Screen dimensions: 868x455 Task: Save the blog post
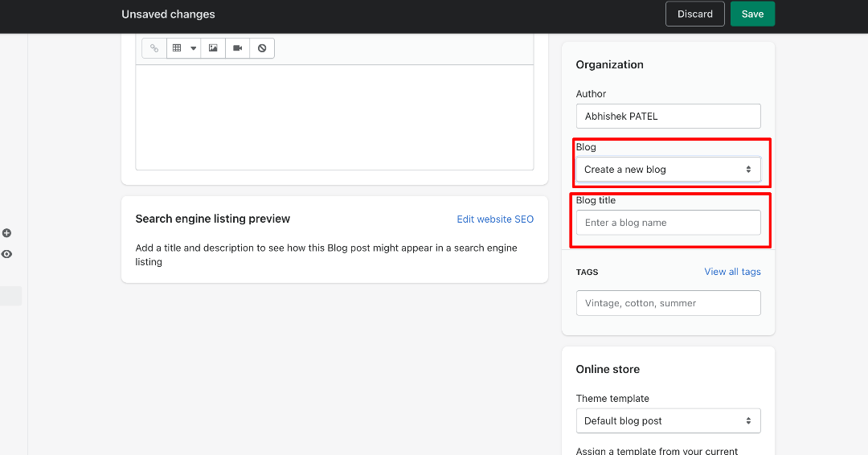[752, 14]
